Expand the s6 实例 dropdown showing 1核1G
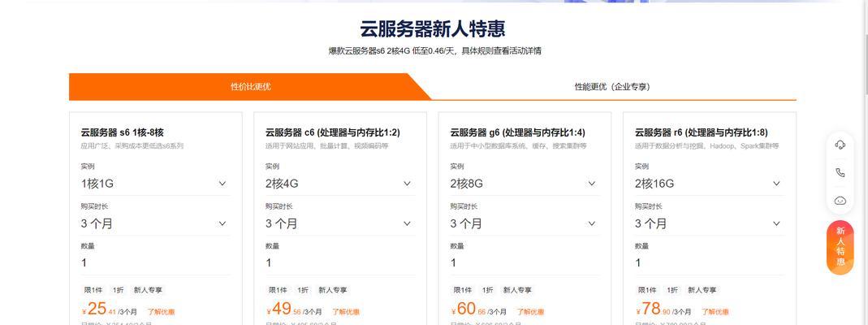The width and height of the screenshot is (868, 325). pyautogui.click(x=154, y=184)
